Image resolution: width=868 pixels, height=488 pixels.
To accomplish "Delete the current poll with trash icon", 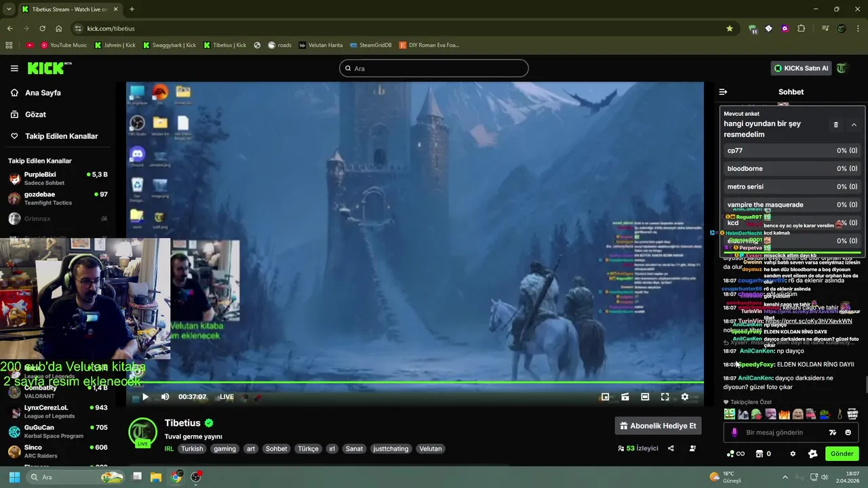I will [835, 125].
